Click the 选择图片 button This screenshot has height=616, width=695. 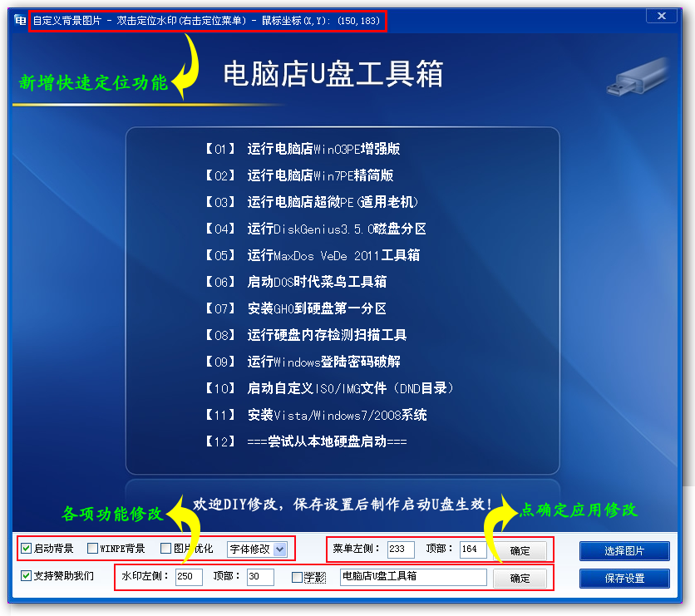tap(624, 551)
